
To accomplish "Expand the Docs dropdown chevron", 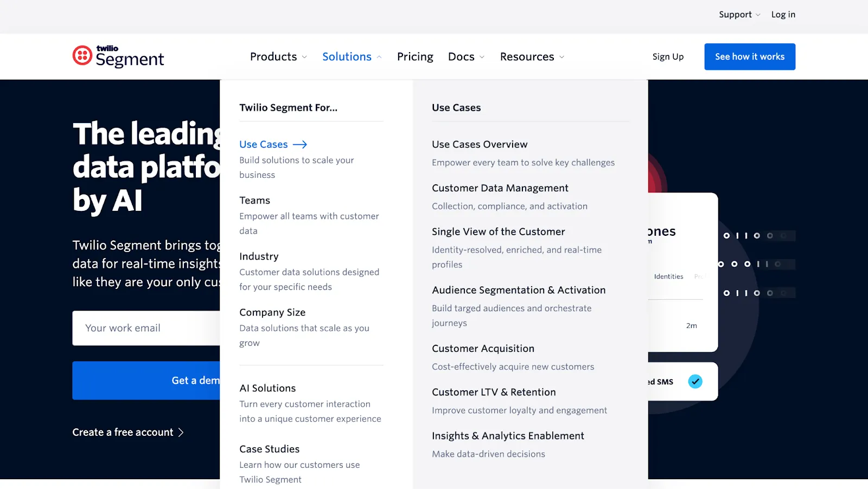I will 482,57.
